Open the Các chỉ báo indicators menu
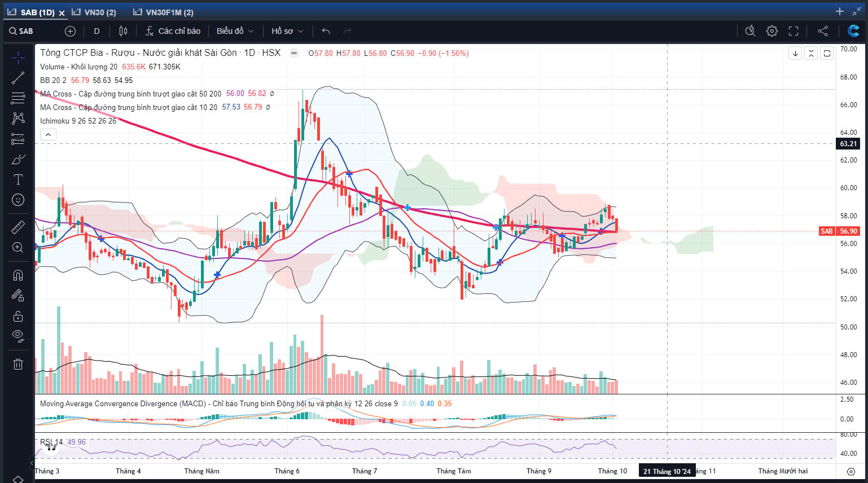Screen dimensions: 868x483 pos(173,31)
